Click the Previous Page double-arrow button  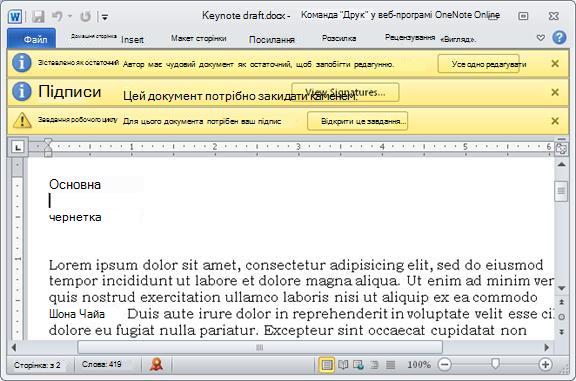[x=561, y=302]
